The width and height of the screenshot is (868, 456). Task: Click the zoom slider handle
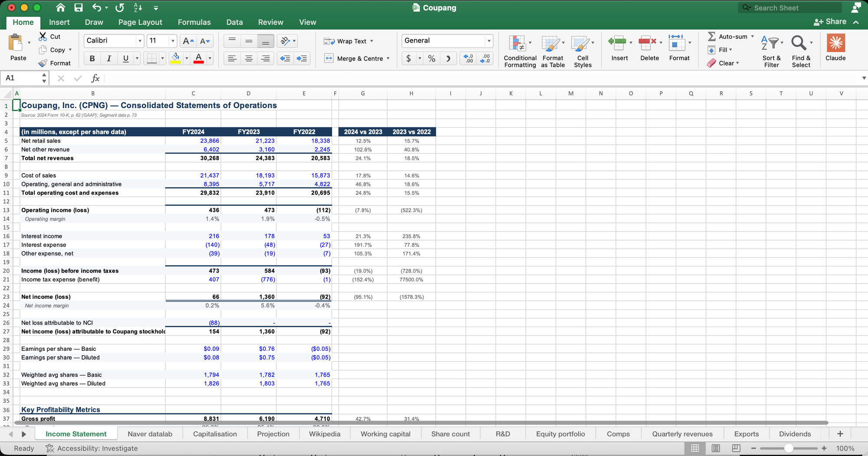click(x=789, y=448)
